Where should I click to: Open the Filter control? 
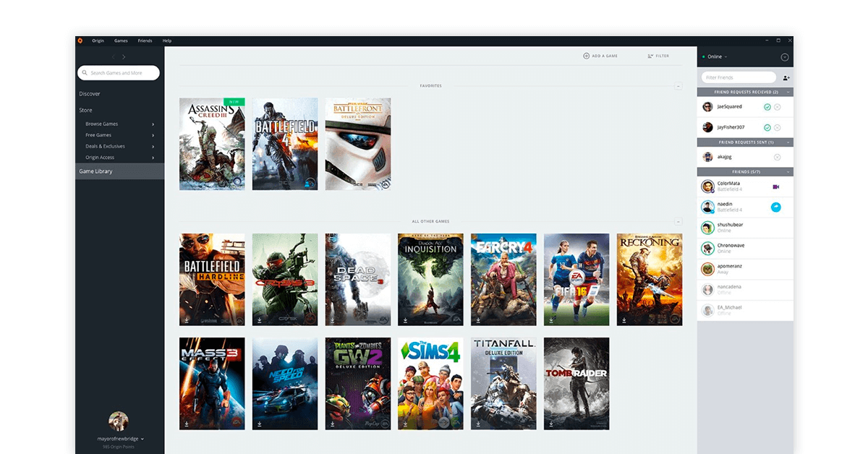(658, 56)
